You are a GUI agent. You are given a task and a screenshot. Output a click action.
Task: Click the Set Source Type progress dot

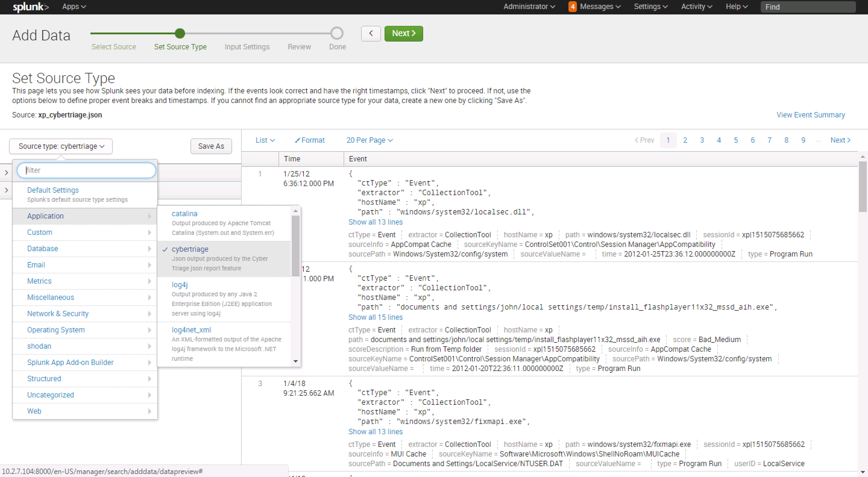click(180, 33)
